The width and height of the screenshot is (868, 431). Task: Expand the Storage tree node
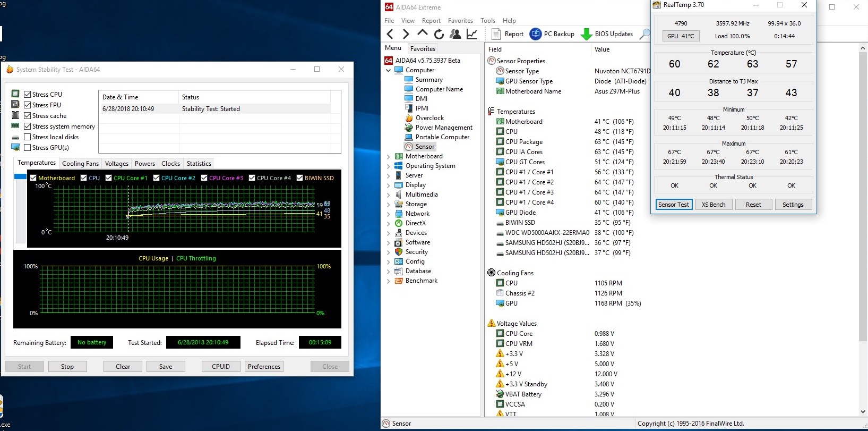[389, 204]
